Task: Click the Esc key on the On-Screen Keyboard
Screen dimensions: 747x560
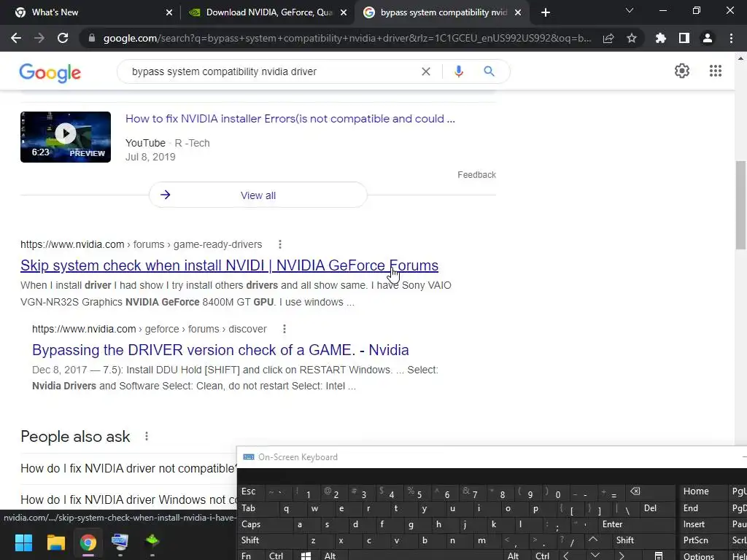Action: tap(251, 492)
